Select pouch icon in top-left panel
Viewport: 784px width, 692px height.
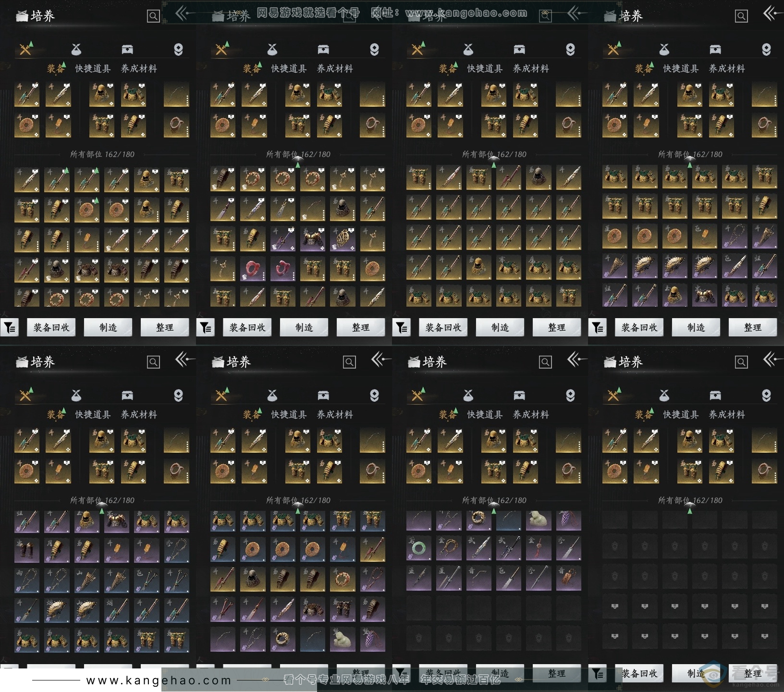point(76,49)
